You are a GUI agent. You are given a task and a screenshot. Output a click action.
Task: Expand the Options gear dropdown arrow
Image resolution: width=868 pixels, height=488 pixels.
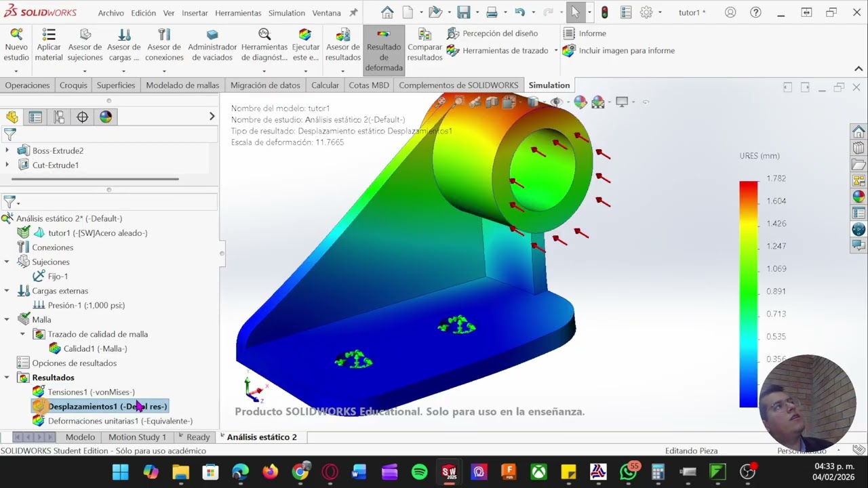[x=659, y=12]
